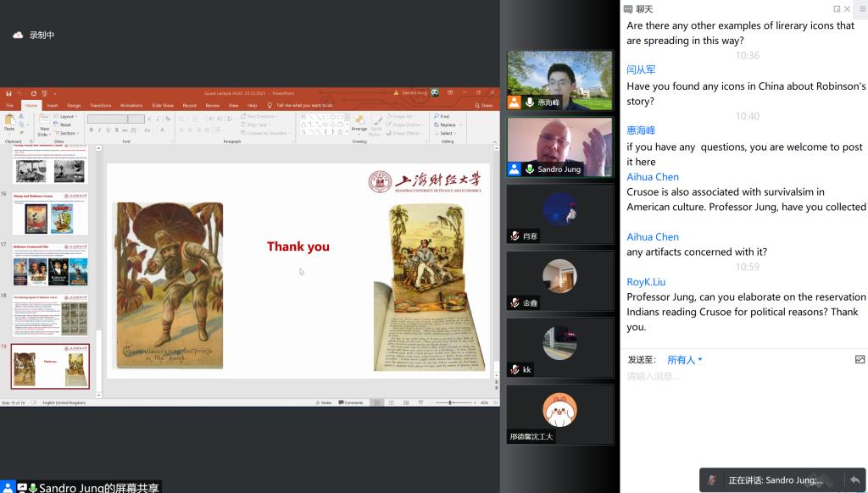Toggle Bold formatting in Font group
The height and width of the screenshot is (493, 868).
click(x=91, y=130)
